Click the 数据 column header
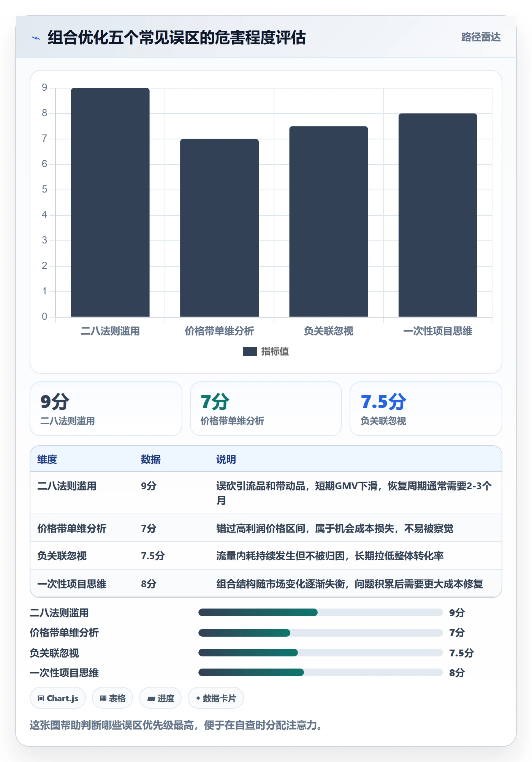 click(151, 459)
